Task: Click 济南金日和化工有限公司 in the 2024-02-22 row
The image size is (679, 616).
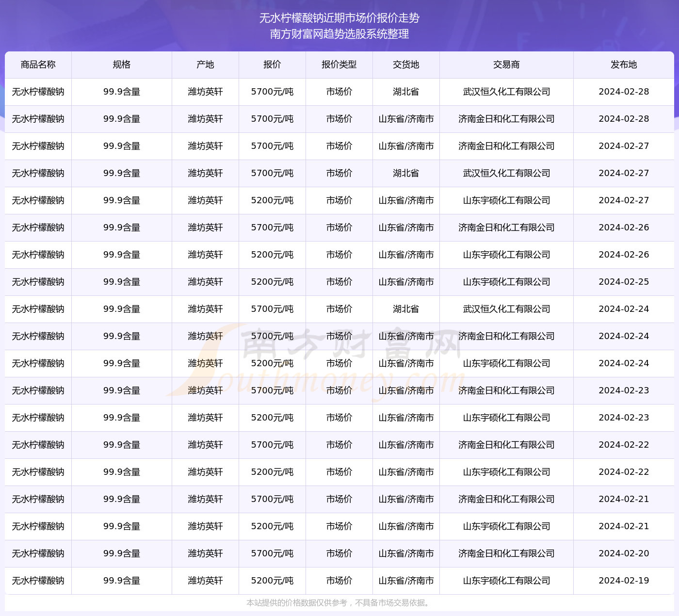Action: [506, 445]
